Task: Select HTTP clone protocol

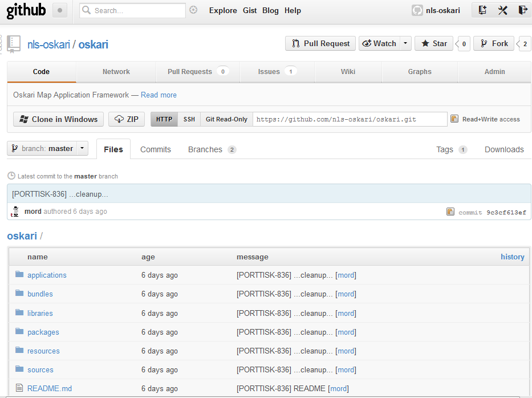Action: pos(164,119)
